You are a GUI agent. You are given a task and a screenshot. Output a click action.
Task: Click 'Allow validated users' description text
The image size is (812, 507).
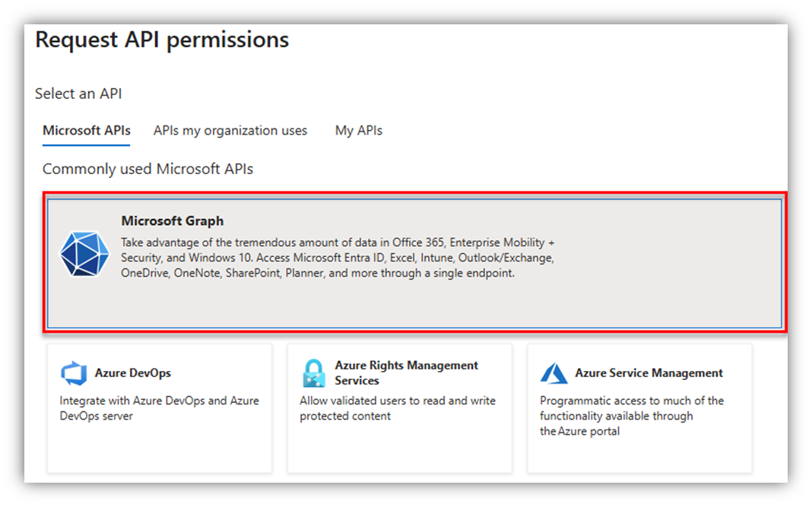pos(397,408)
